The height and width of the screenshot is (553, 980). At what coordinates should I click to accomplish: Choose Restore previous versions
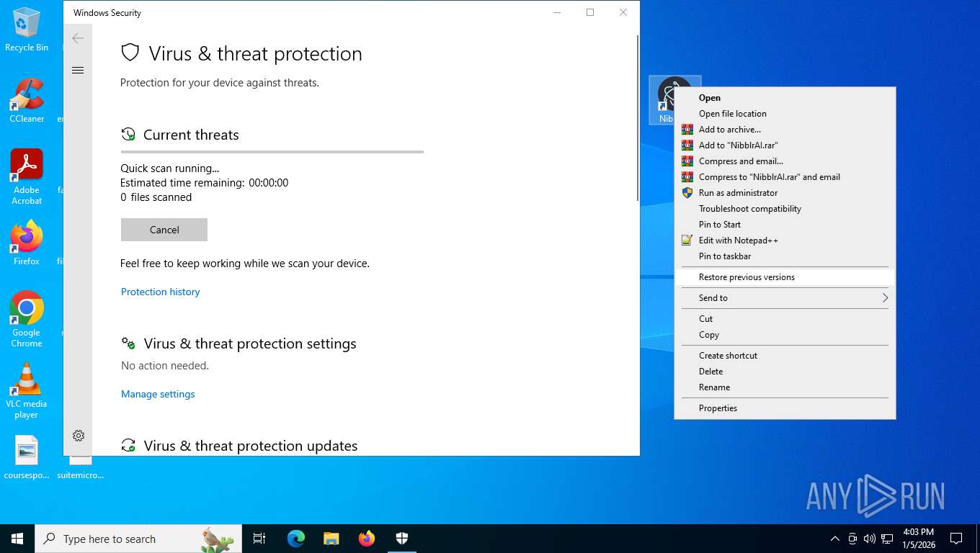(x=785, y=277)
